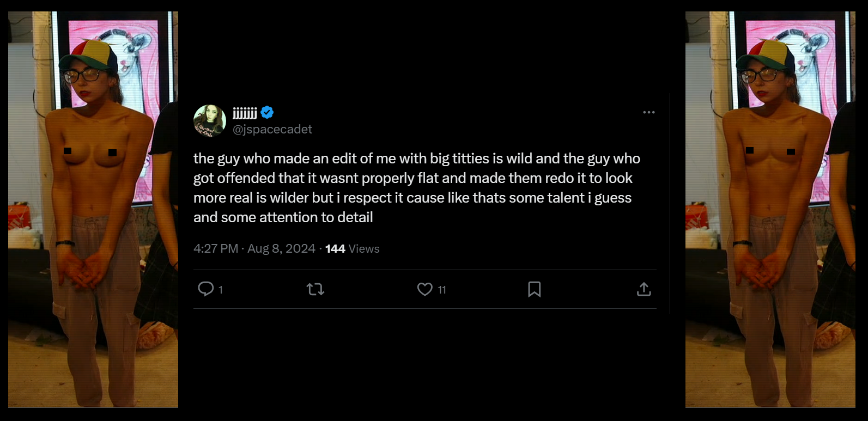Bookmark this tweet

coord(535,289)
